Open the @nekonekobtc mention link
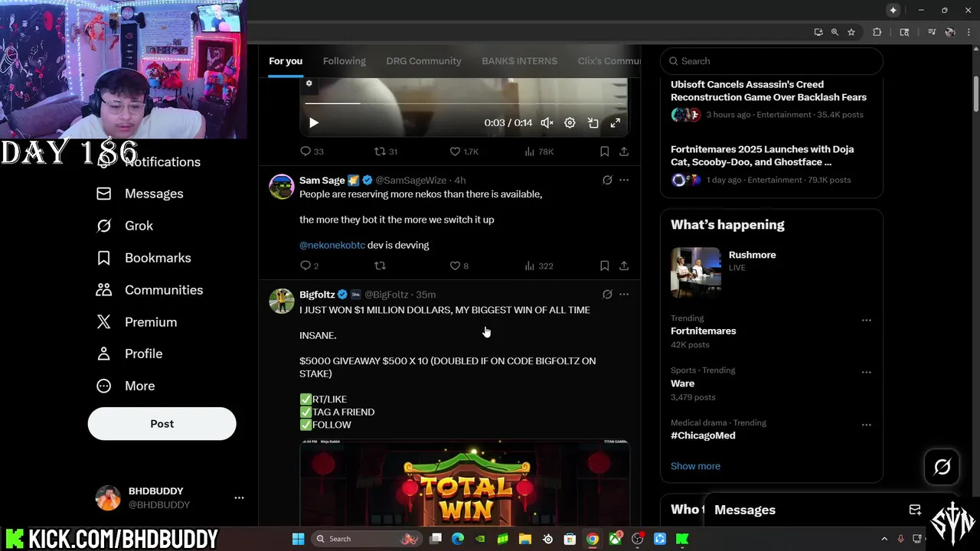 pos(332,245)
